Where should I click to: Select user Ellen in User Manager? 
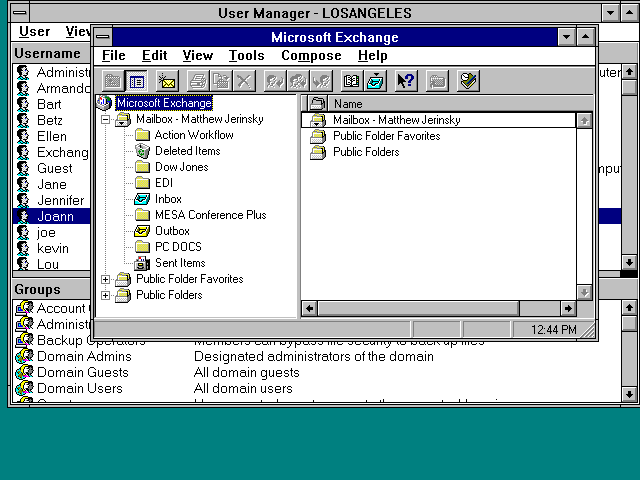[x=52, y=136]
